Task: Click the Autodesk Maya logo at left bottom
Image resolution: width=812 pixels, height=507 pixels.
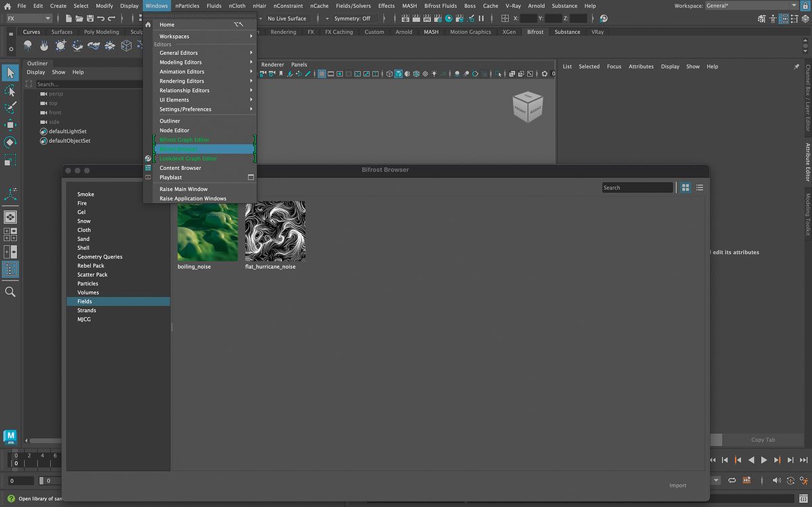Action: click(x=10, y=437)
